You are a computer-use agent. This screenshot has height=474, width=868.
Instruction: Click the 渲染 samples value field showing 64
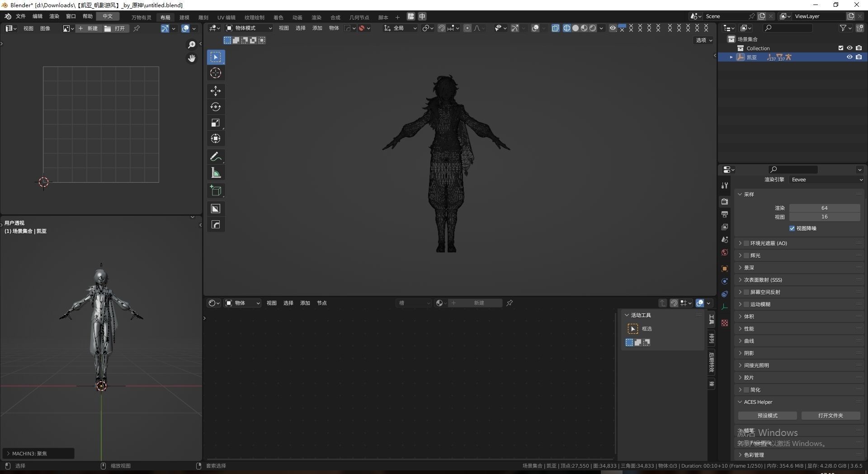point(825,208)
